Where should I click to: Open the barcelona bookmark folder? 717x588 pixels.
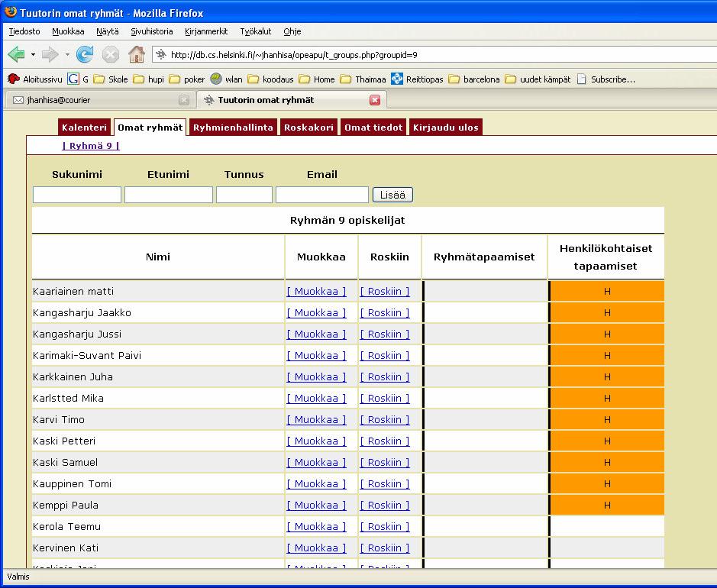point(474,79)
